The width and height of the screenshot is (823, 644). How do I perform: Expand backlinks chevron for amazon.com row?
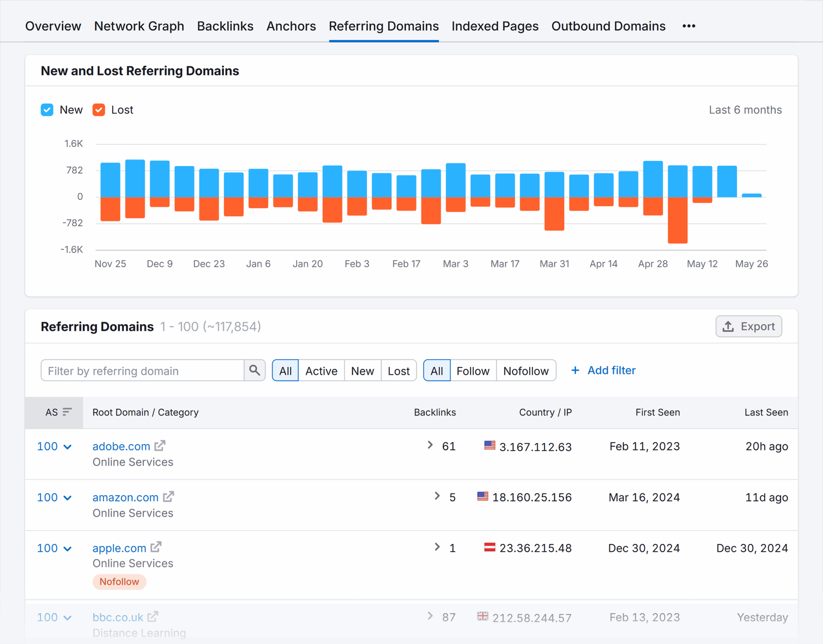[x=437, y=496]
